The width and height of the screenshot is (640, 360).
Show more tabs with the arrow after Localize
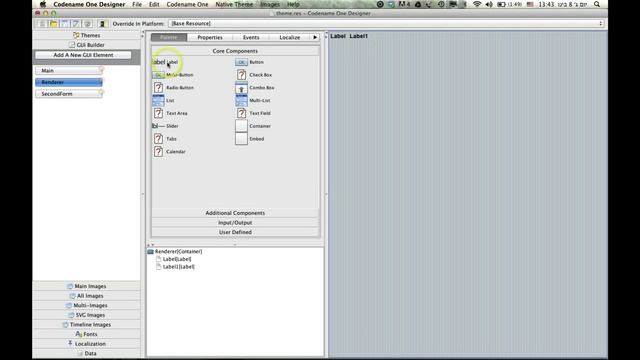315,37
